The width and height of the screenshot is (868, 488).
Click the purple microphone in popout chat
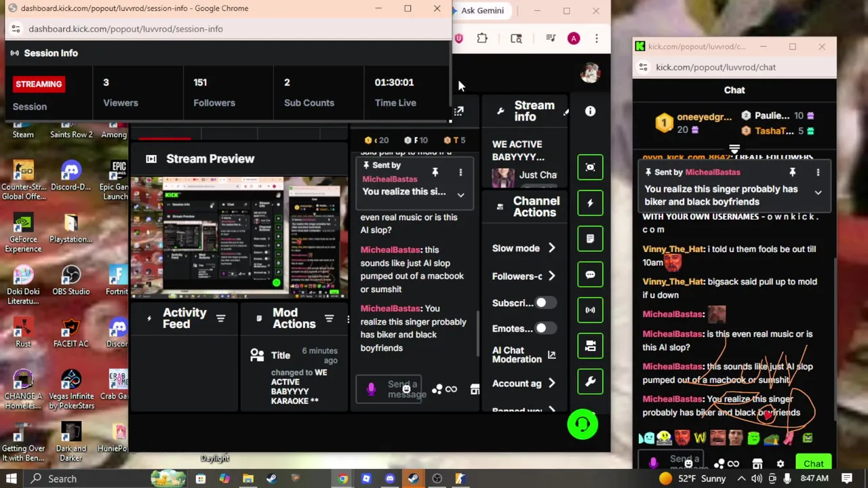653,463
